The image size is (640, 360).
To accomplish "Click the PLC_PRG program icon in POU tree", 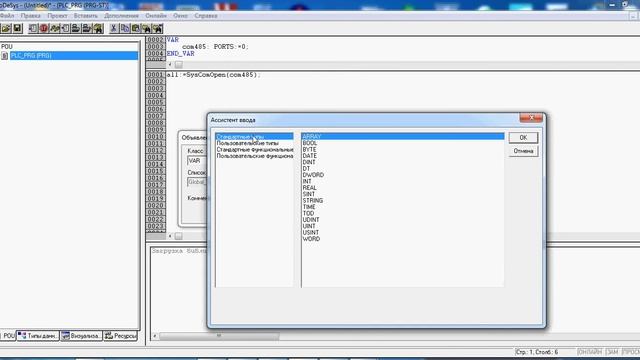I will 4,56.
